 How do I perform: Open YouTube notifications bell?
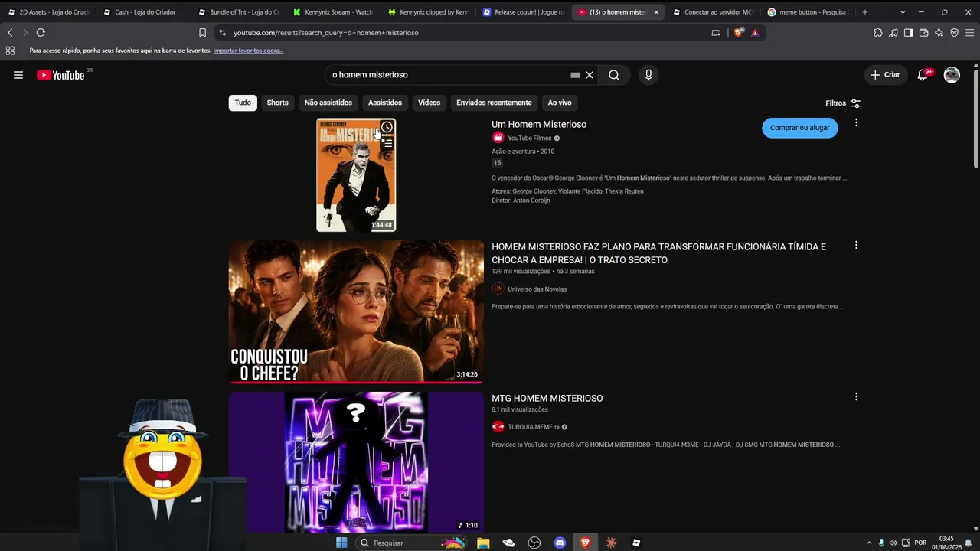tap(923, 75)
